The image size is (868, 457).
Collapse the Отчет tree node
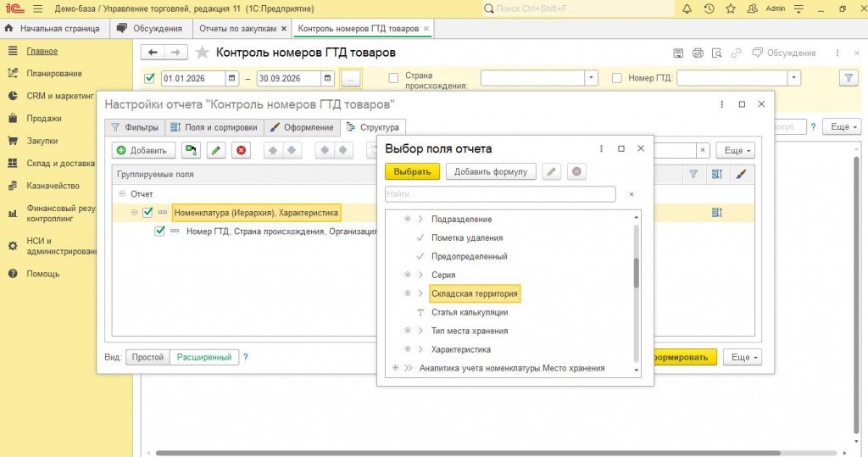[x=122, y=194]
